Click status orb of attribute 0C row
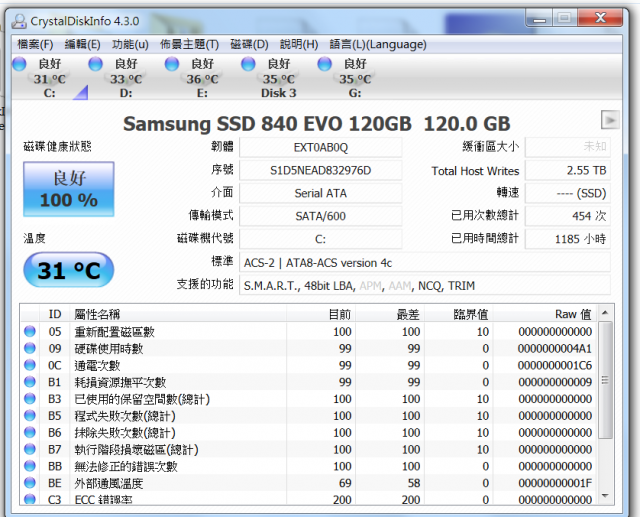 (30, 365)
